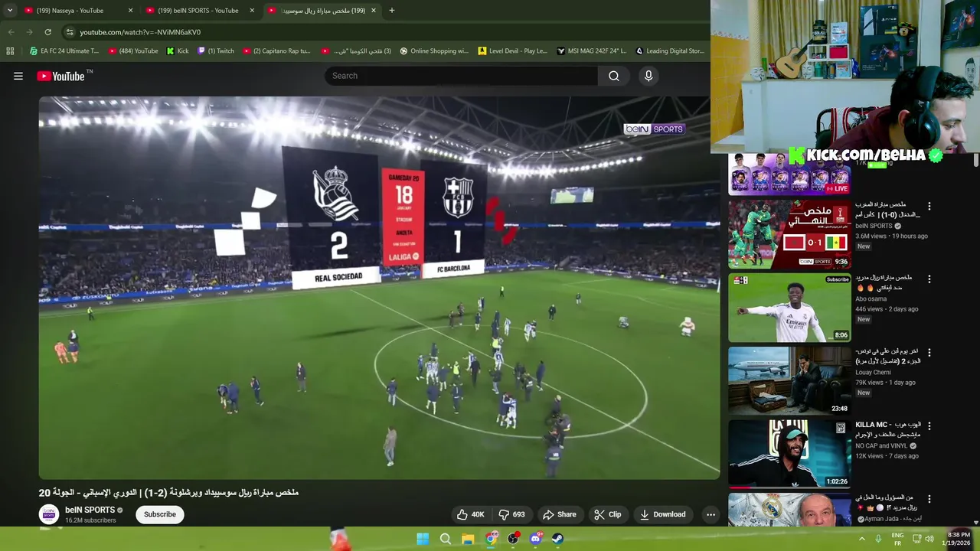Open the Level Devil bookmark
This screenshot has width=980, height=551.
[x=513, y=51]
